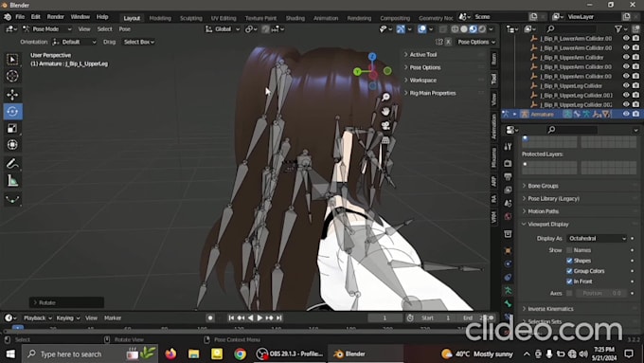Open the Pose menu in header
The height and width of the screenshot is (363, 644).
coord(124,29)
